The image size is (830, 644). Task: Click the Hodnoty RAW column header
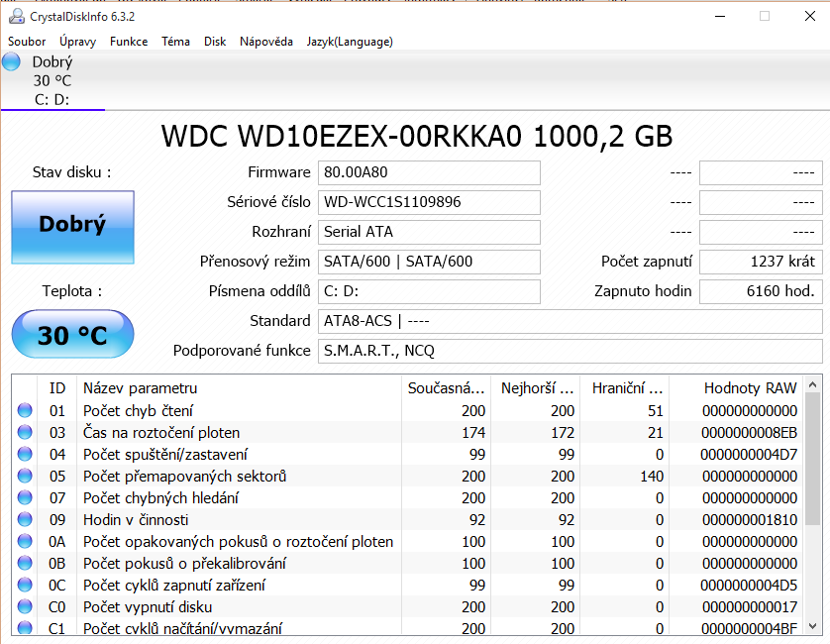[x=736, y=388]
